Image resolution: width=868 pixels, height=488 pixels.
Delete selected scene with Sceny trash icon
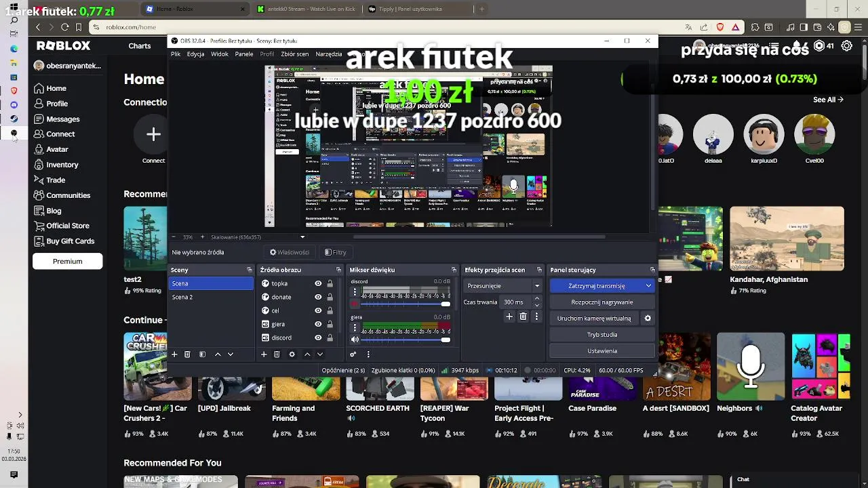[x=187, y=354]
